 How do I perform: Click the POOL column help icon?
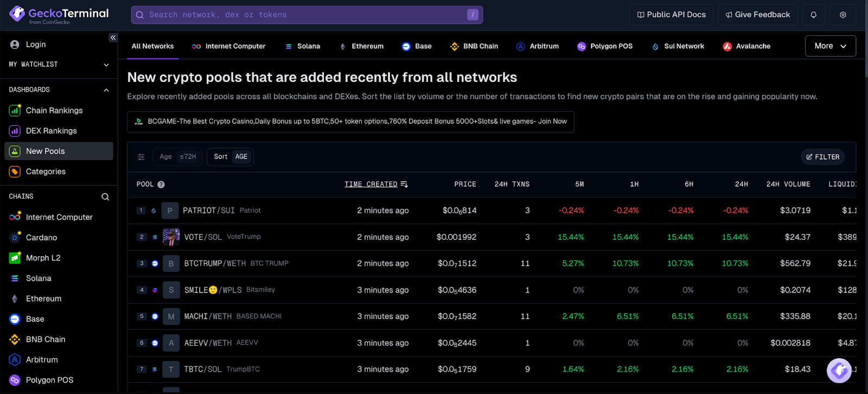(x=161, y=185)
